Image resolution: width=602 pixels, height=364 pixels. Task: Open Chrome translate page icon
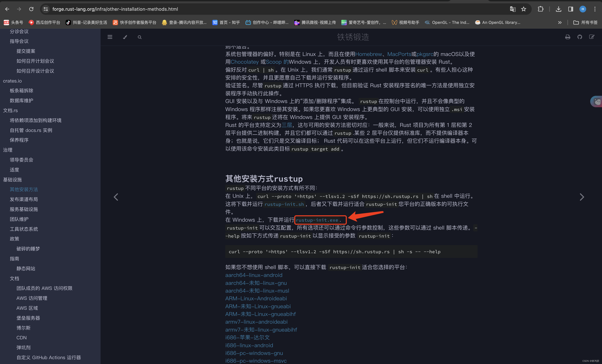pyautogui.click(x=513, y=9)
